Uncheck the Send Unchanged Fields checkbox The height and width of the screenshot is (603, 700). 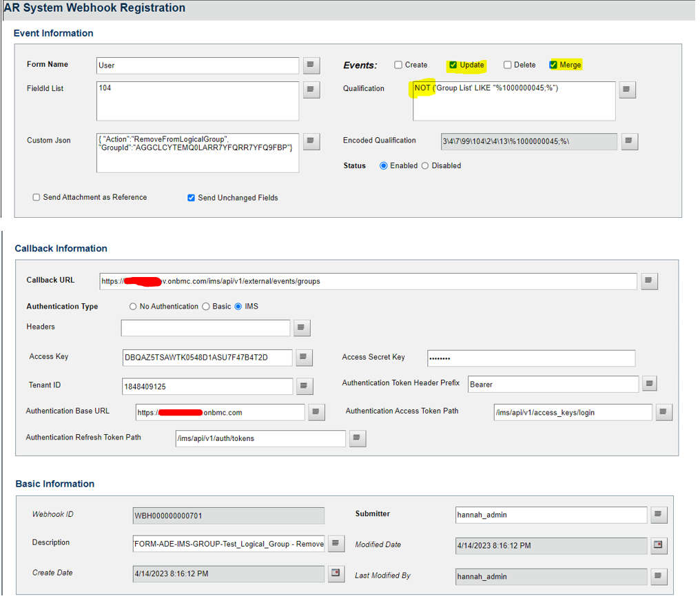[x=191, y=198]
